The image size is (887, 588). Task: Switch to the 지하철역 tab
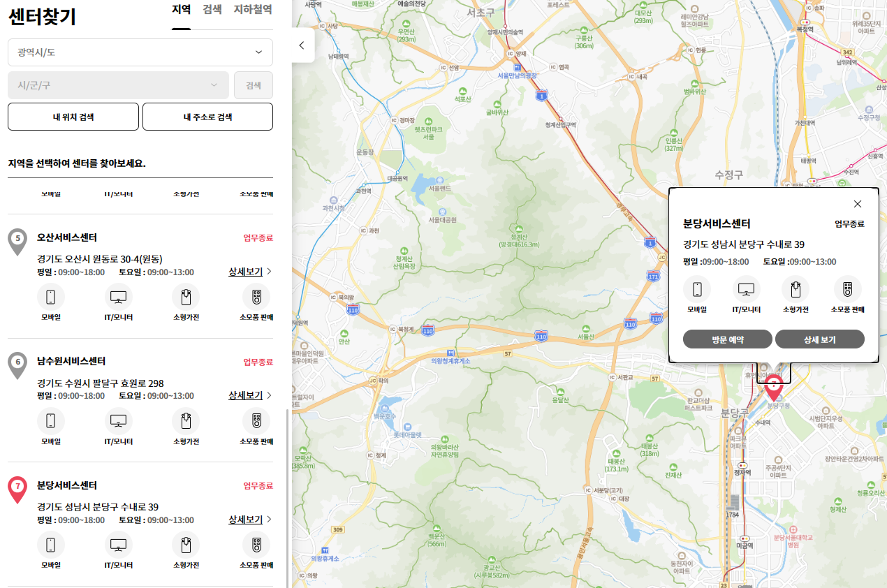(x=253, y=10)
